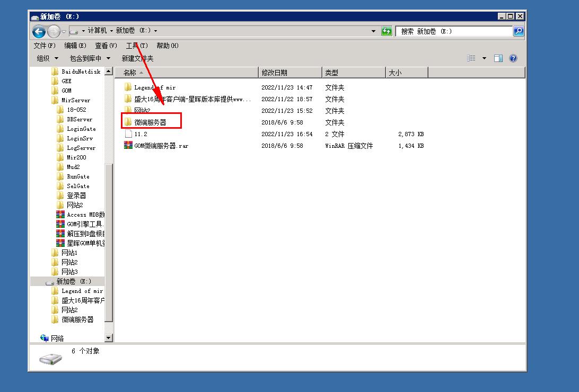Select 网络 network node in the tree
Image resolution: width=579 pixels, height=392 pixels.
pyautogui.click(x=52, y=338)
